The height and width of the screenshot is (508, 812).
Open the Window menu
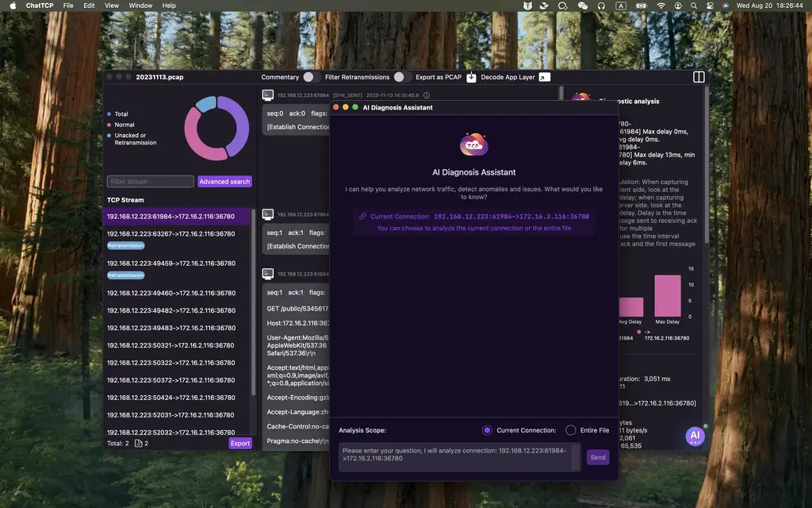(140, 6)
